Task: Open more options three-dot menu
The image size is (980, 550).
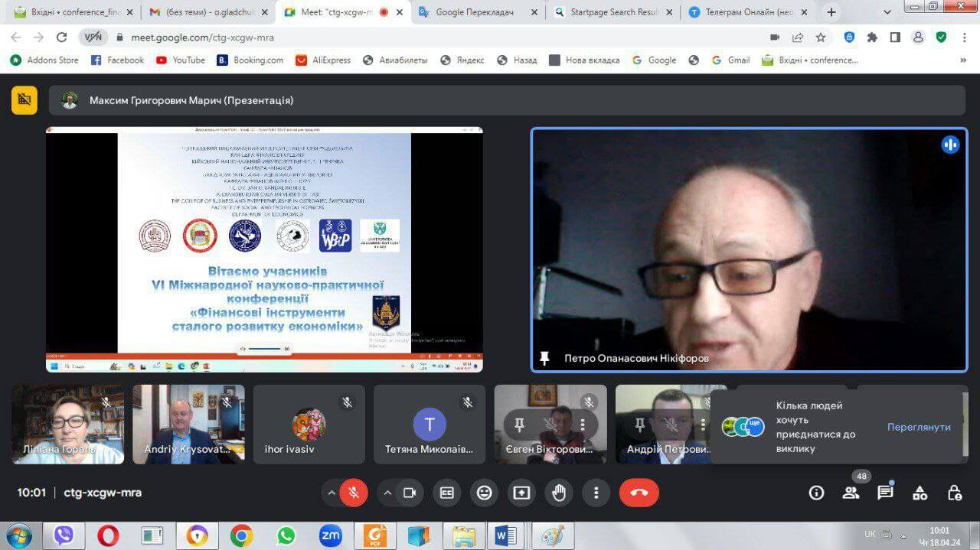Action: click(x=596, y=493)
